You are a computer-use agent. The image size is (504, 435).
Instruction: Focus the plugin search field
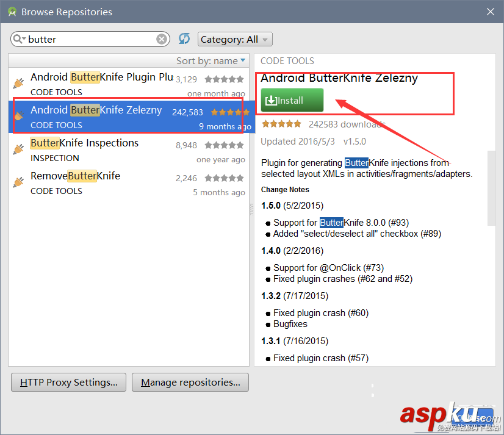point(90,39)
